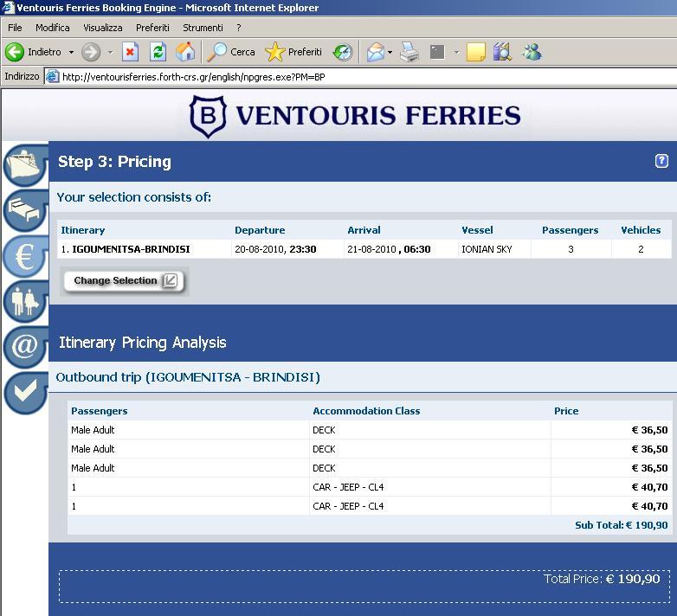The width and height of the screenshot is (677, 616).
Task: Open the Strumenti menu
Action: click(203, 28)
